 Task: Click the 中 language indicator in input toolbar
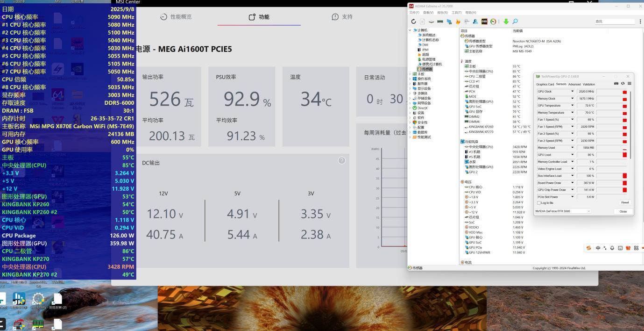(x=598, y=248)
